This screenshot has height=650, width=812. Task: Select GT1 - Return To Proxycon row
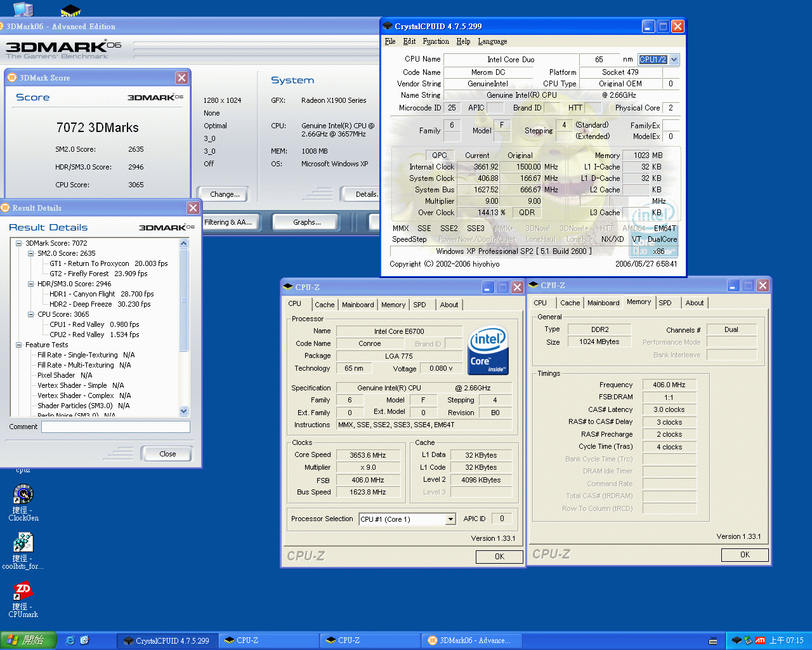tap(108, 263)
